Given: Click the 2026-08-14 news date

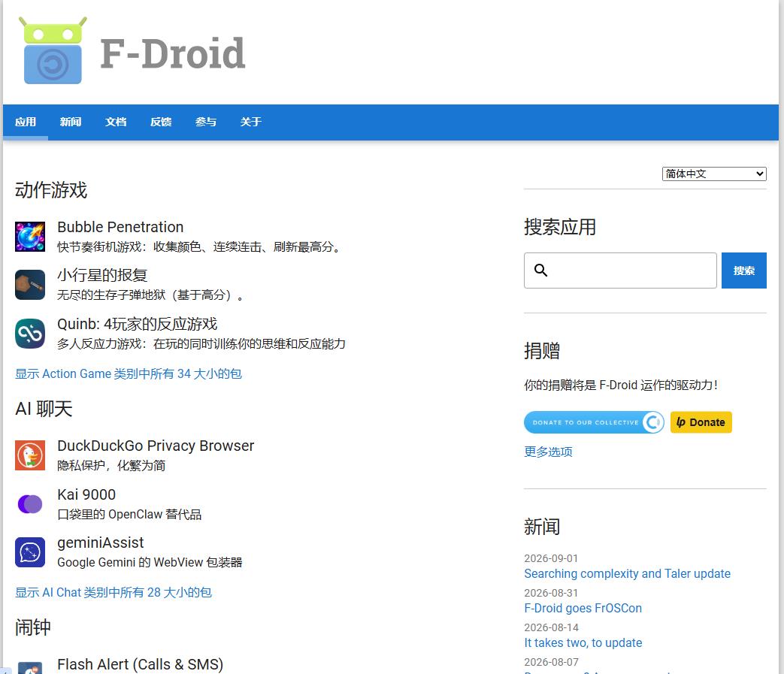Looking at the screenshot, I should pos(551,627).
